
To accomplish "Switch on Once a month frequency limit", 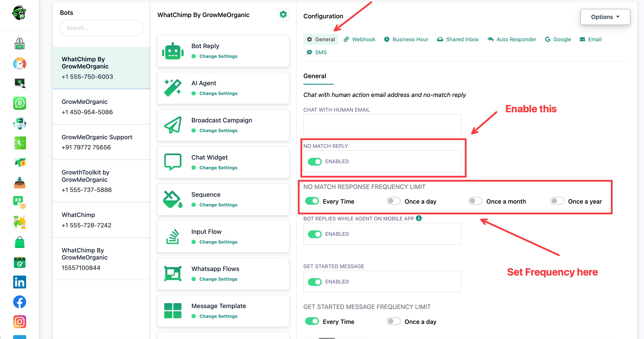I will (475, 201).
